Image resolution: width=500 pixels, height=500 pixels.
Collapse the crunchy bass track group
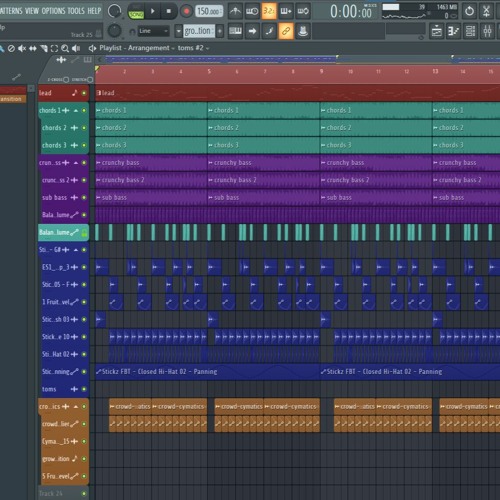click(76, 163)
